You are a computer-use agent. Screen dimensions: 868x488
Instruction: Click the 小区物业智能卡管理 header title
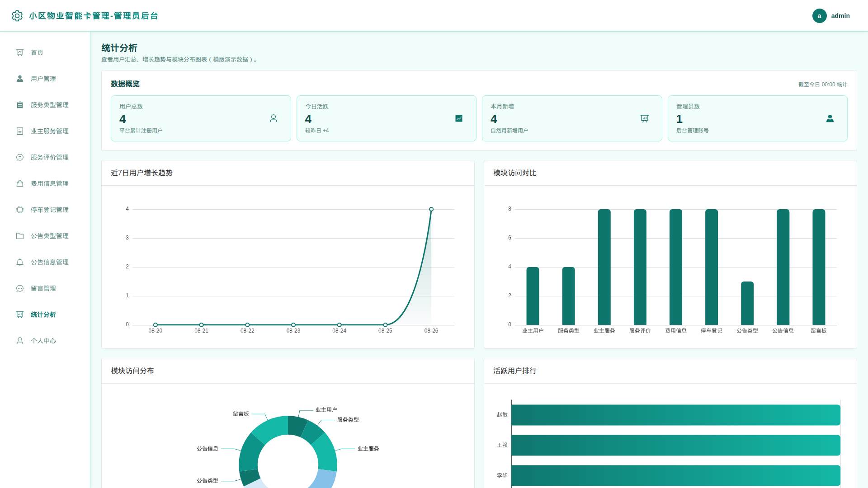[x=94, y=16]
